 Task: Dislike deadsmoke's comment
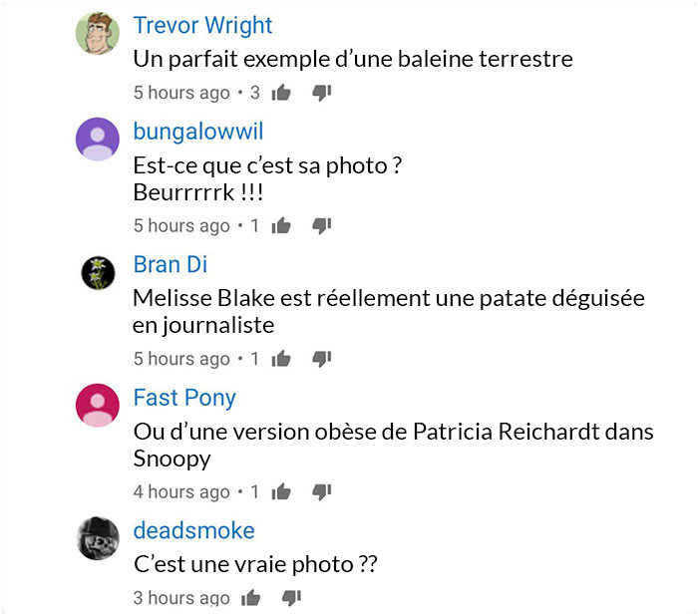coord(291,598)
